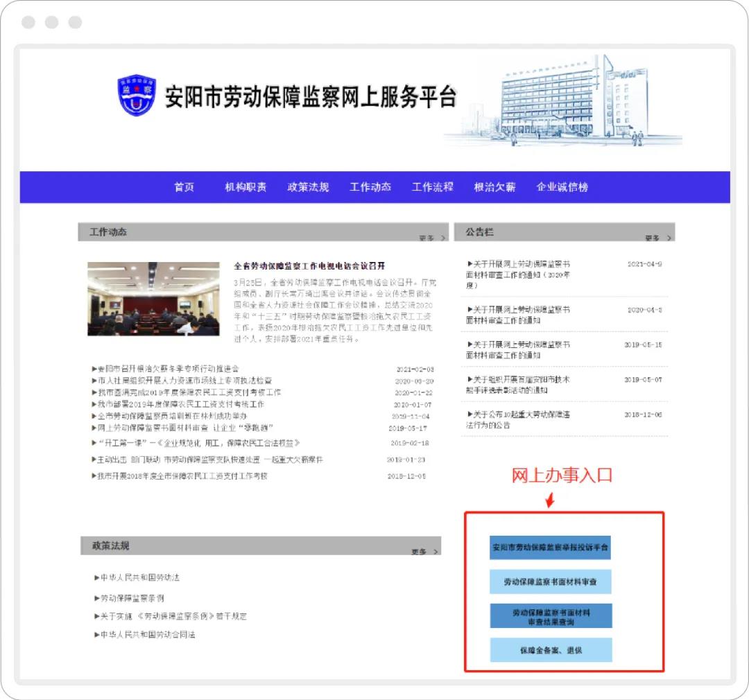Open the 根治欠薪 navigation item
Viewport: 749px width, 700px height.
click(x=494, y=187)
